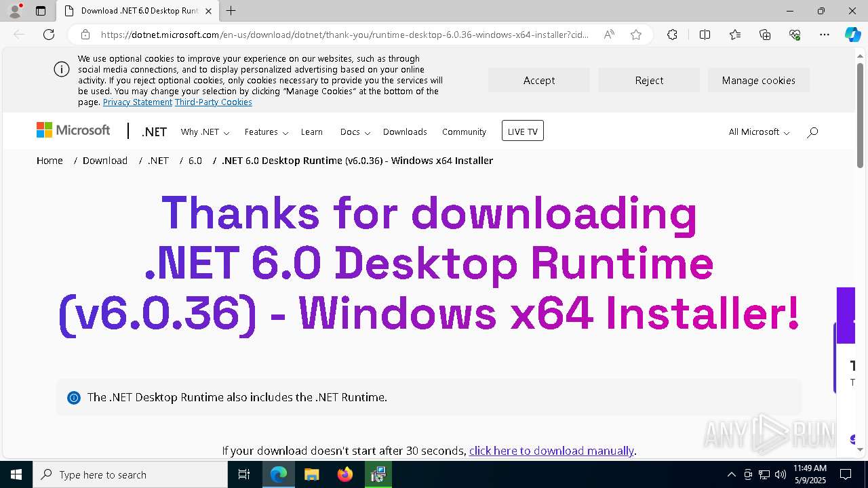The image size is (868, 488).
Task: Click the taskbar search box
Action: point(130,474)
